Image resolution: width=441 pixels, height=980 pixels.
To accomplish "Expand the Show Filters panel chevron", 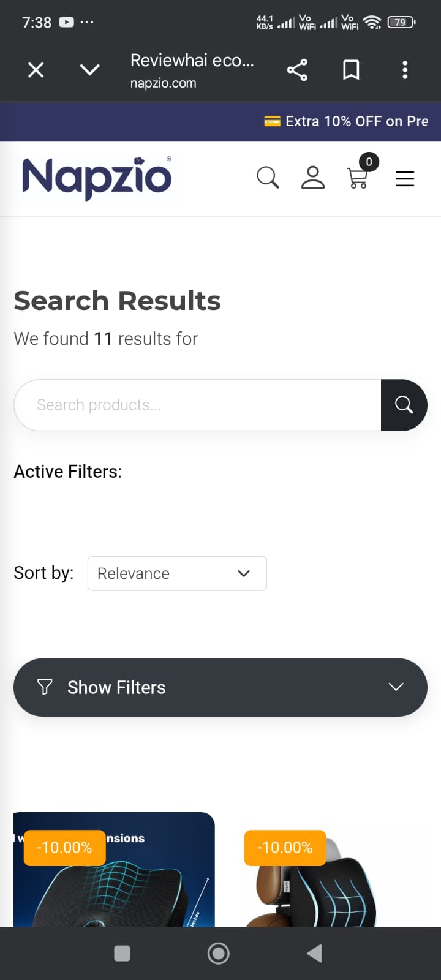I will [396, 687].
